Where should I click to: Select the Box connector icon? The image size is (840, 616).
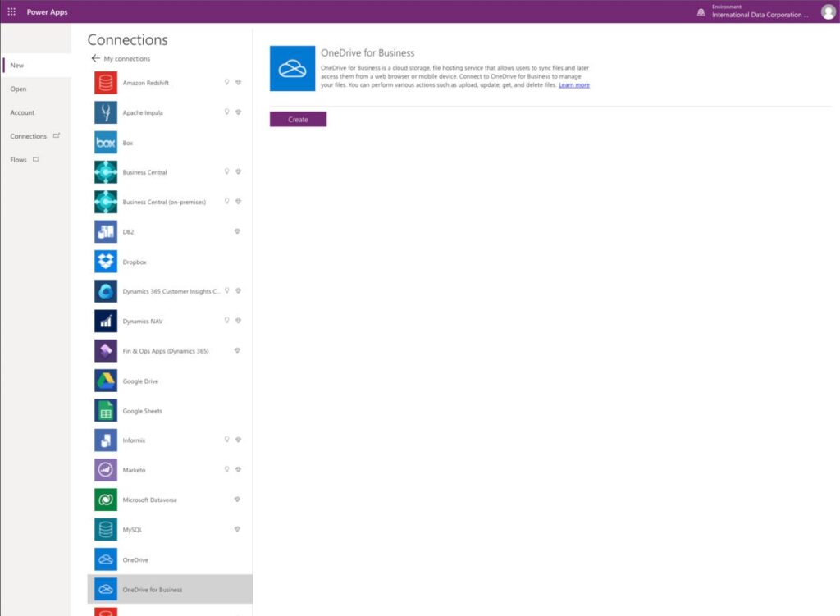pyautogui.click(x=106, y=143)
